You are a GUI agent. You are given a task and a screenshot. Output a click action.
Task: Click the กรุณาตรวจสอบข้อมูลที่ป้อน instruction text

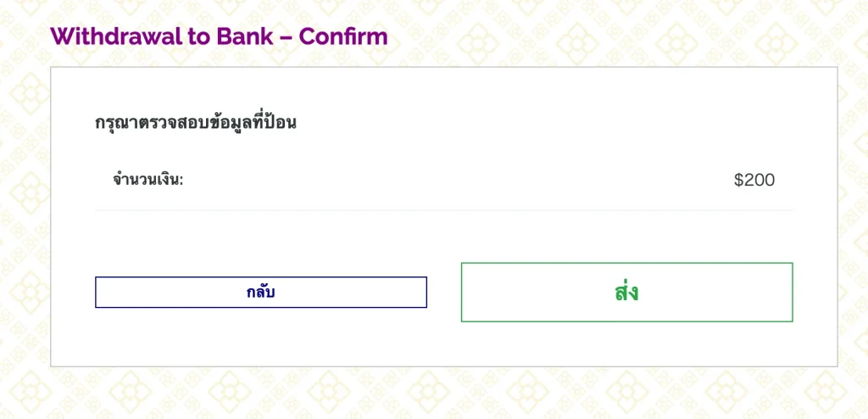coord(196,123)
